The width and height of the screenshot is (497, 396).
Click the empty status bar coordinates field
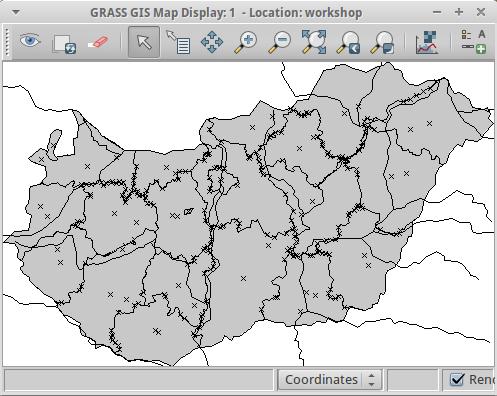(139, 379)
